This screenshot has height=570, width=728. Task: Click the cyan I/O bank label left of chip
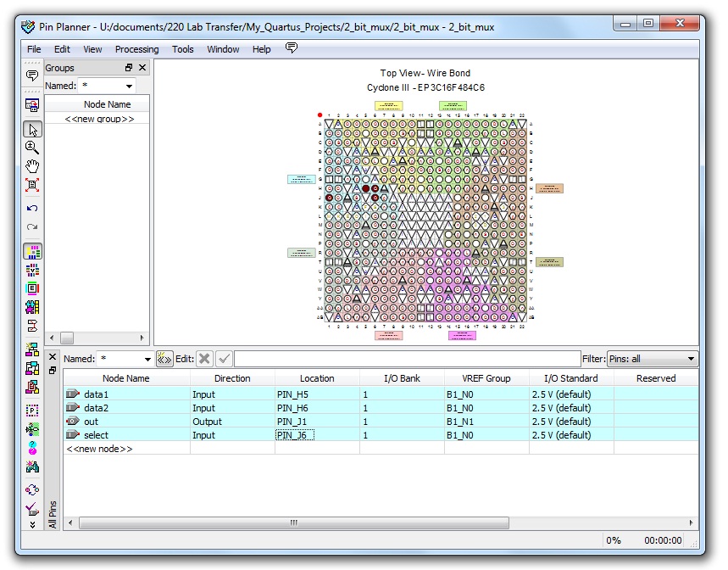(x=302, y=179)
